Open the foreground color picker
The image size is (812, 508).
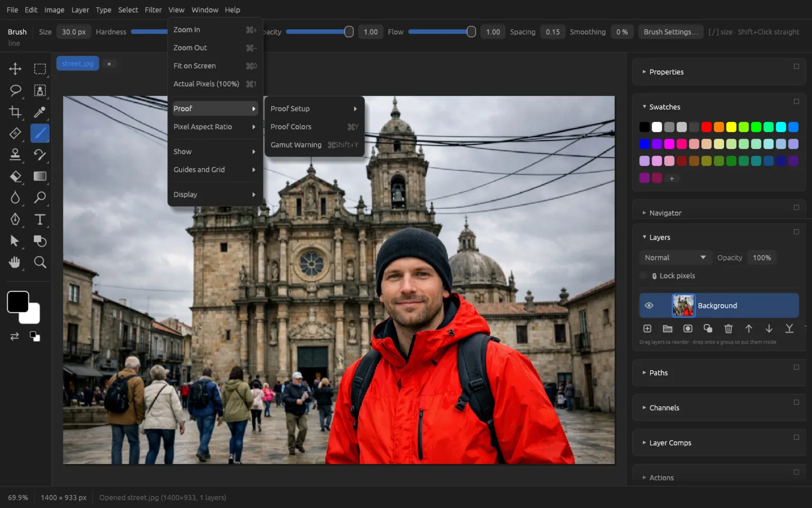18,302
